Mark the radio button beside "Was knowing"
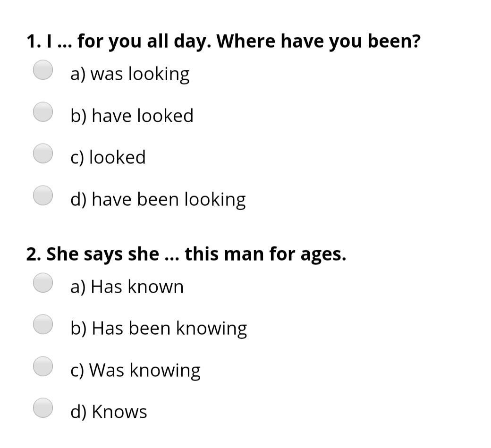 click(x=43, y=367)
